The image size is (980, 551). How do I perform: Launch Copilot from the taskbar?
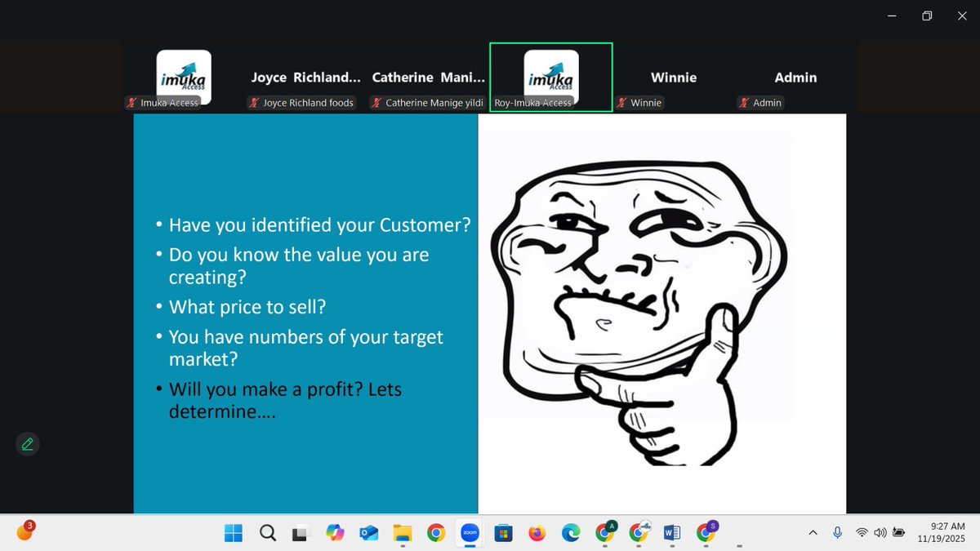click(335, 533)
